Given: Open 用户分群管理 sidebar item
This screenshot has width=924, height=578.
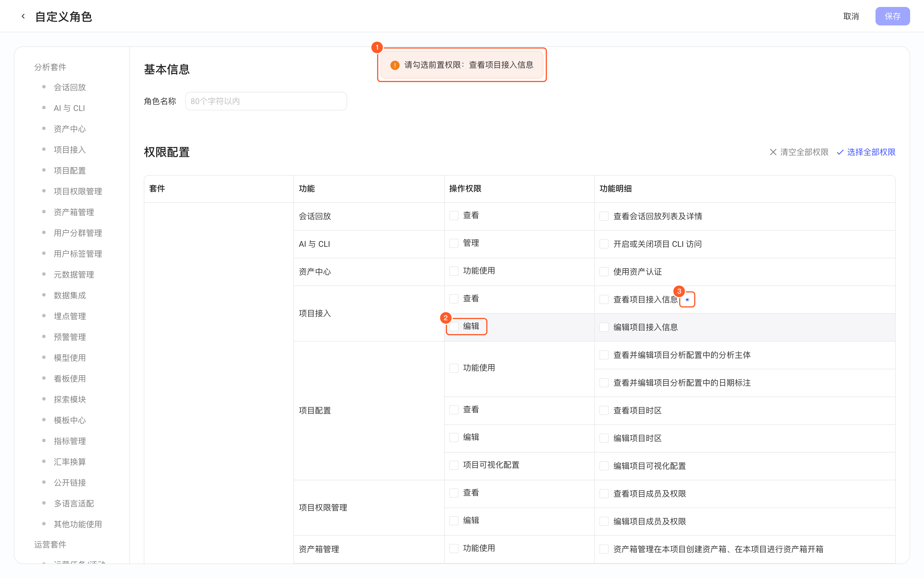Looking at the screenshot, I should point(78,233).
